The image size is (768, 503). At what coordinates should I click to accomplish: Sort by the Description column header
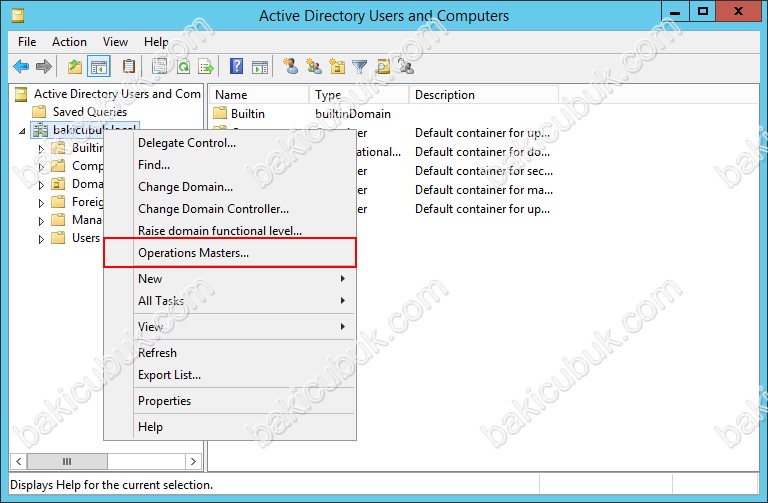484,95
